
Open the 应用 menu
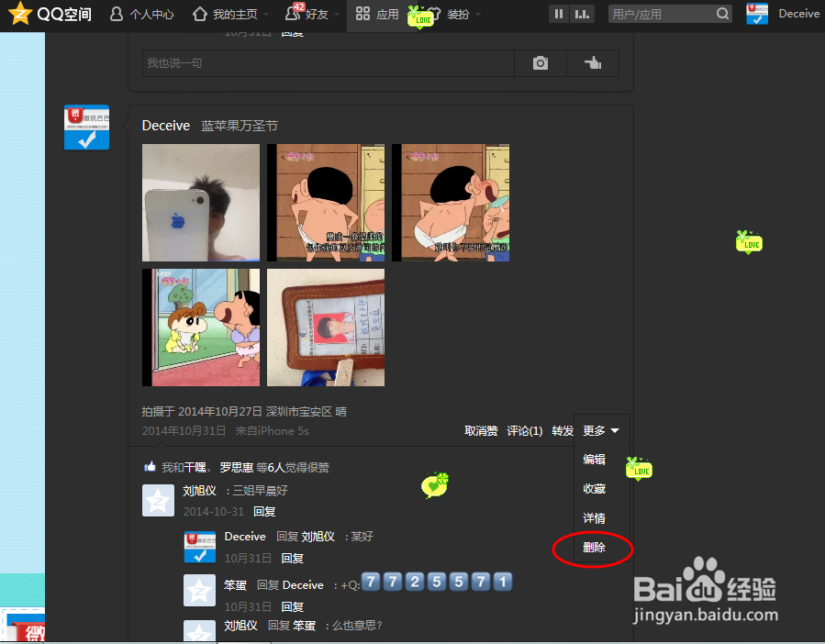click(x=377, y=14)
